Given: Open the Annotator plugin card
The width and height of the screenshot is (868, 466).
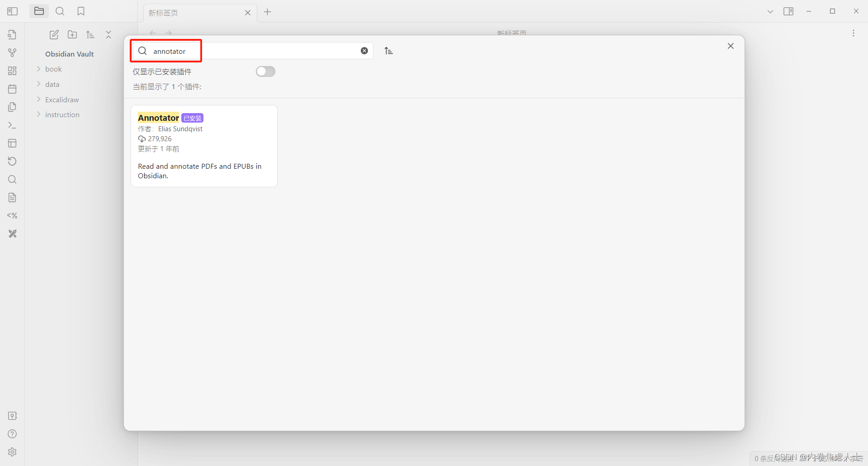Looking at the screenshot, I should click(x=204, y=146).
